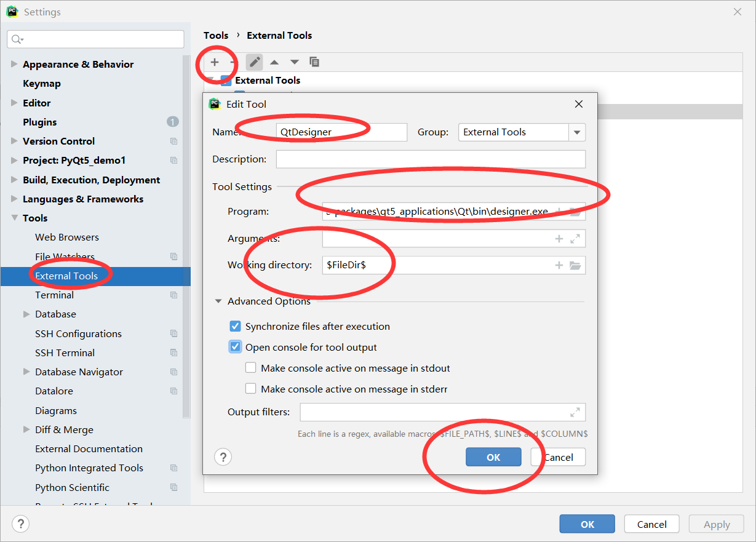Open the Plugins settings page
This screenshot has width=756, height=542.
pos(40,122)
